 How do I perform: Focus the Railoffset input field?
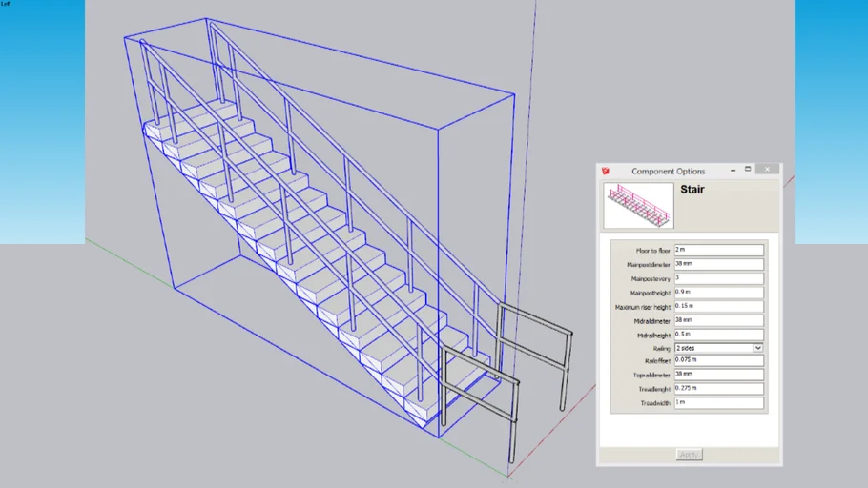point(719,361)
